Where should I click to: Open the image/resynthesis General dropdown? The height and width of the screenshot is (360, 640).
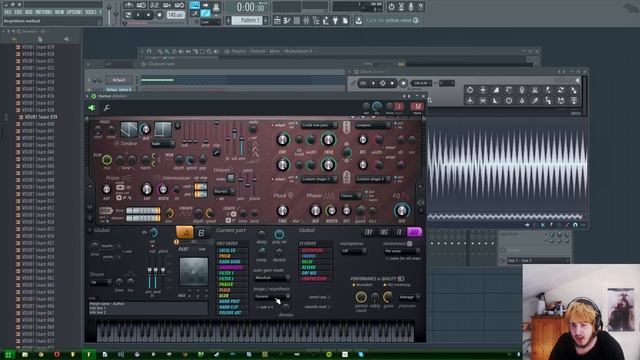coord(272,296)
